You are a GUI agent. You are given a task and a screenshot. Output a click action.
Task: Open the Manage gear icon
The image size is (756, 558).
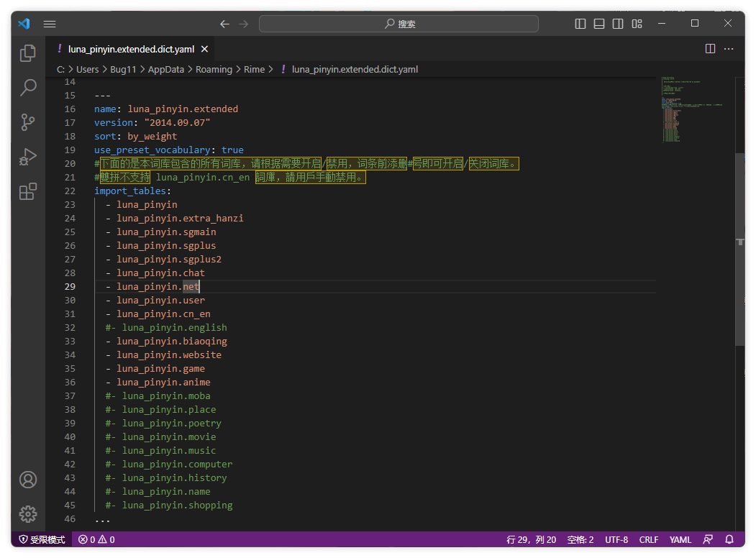point(28,513)
